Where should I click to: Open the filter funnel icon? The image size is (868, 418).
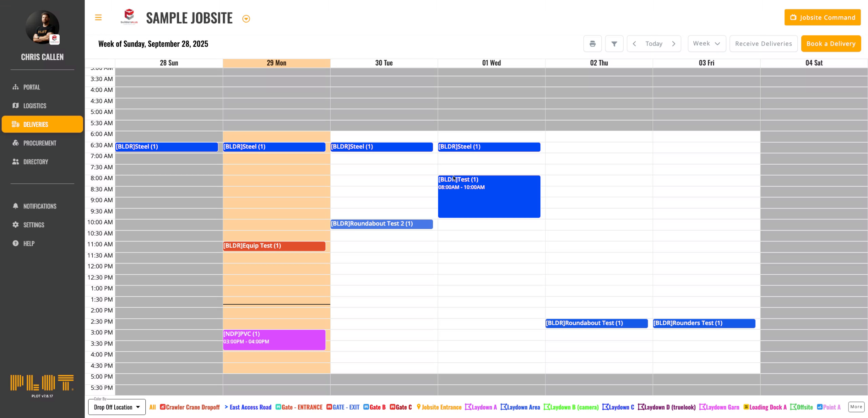(614, 44)
